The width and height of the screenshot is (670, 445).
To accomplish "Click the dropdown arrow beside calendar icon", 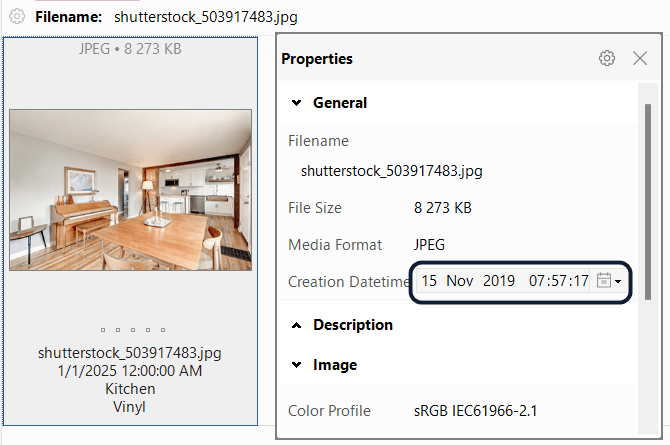I will 619,282.
